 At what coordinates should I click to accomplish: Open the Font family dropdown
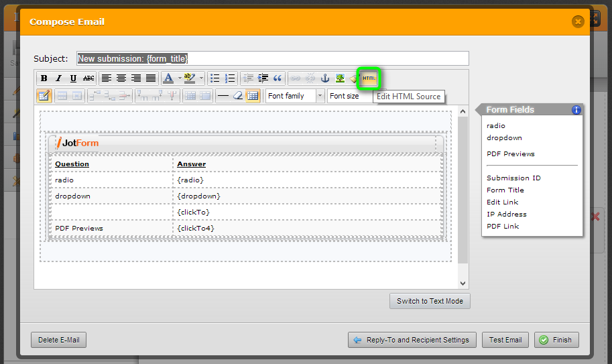tap(295, 96)
